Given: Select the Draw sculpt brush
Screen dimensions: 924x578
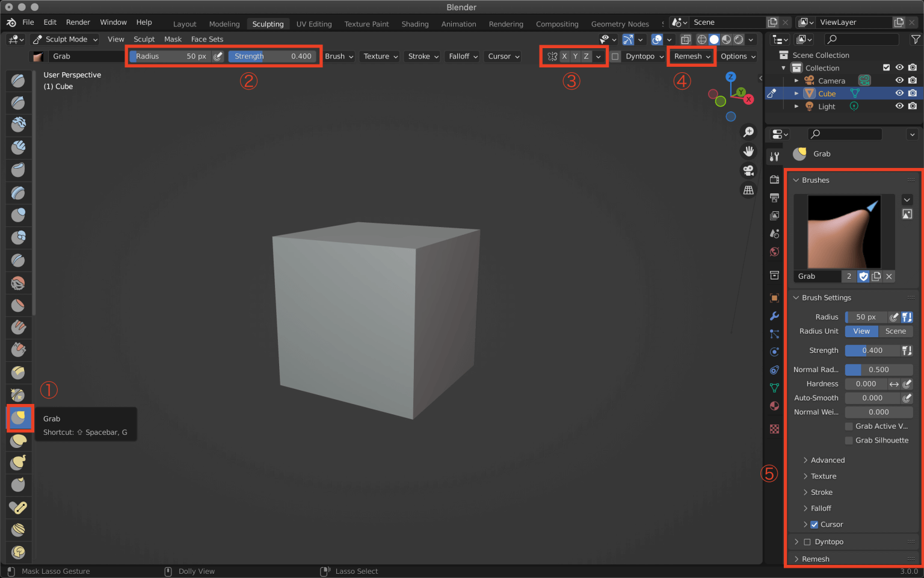Looking at the screenshot, I should [x=19, y=81].
